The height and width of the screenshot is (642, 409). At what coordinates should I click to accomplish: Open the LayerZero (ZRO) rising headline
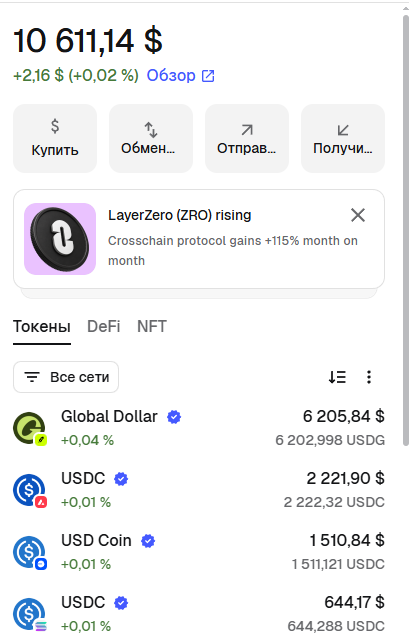[x=179, y=215]
